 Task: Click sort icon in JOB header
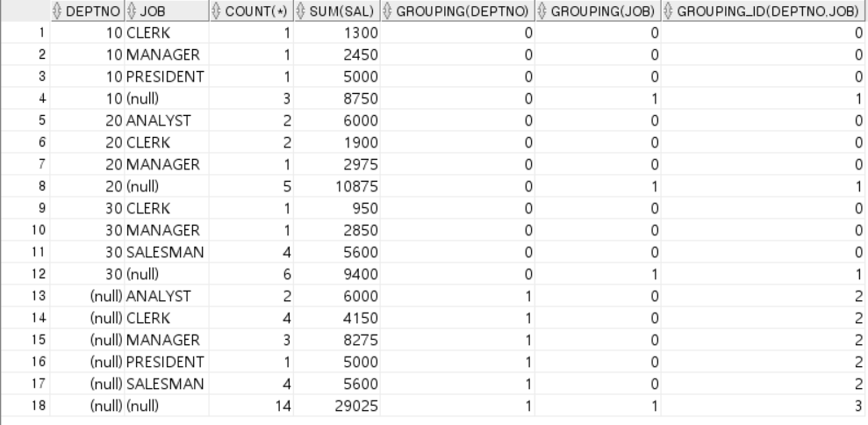132,11
